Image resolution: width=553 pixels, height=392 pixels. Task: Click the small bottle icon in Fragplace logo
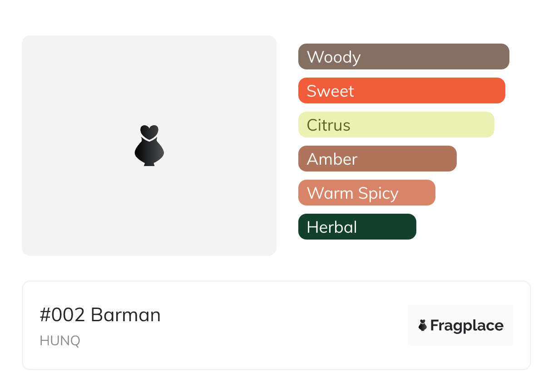point(423,325)
